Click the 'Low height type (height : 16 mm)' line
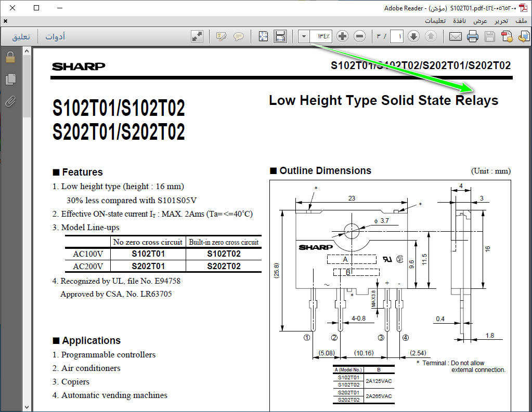The height and width of the screenshot is (412, 532). pos(119,187)
